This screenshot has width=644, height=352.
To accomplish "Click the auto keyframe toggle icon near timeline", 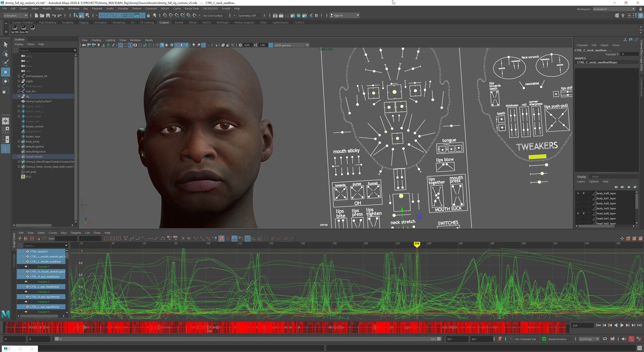I will click(x=631, y=339).
